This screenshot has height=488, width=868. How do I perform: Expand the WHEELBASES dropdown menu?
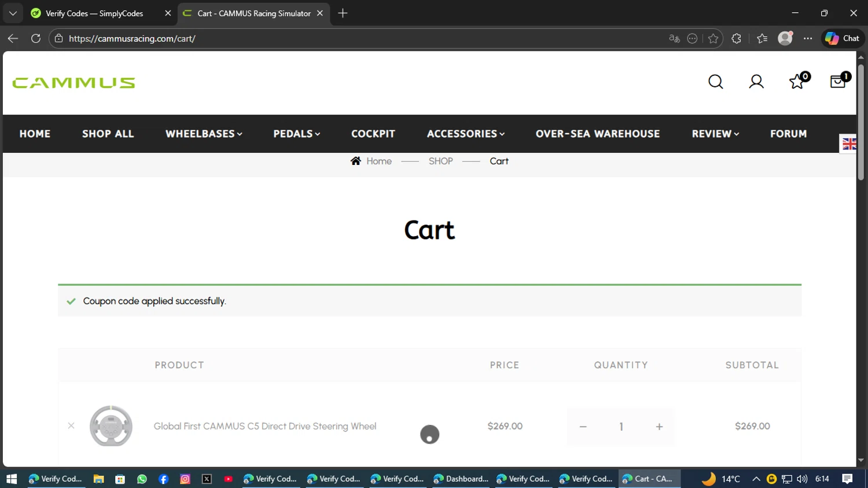tap(204, 134)
